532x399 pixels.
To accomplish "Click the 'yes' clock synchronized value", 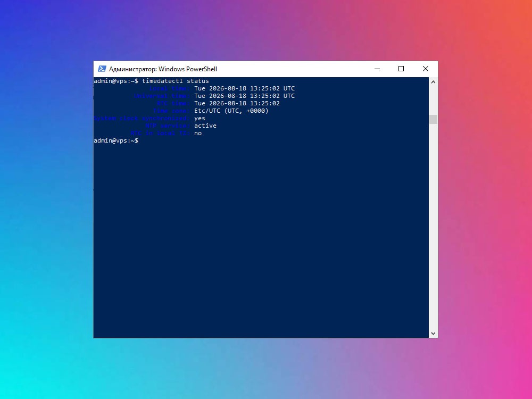I will [x=199, y=119].
